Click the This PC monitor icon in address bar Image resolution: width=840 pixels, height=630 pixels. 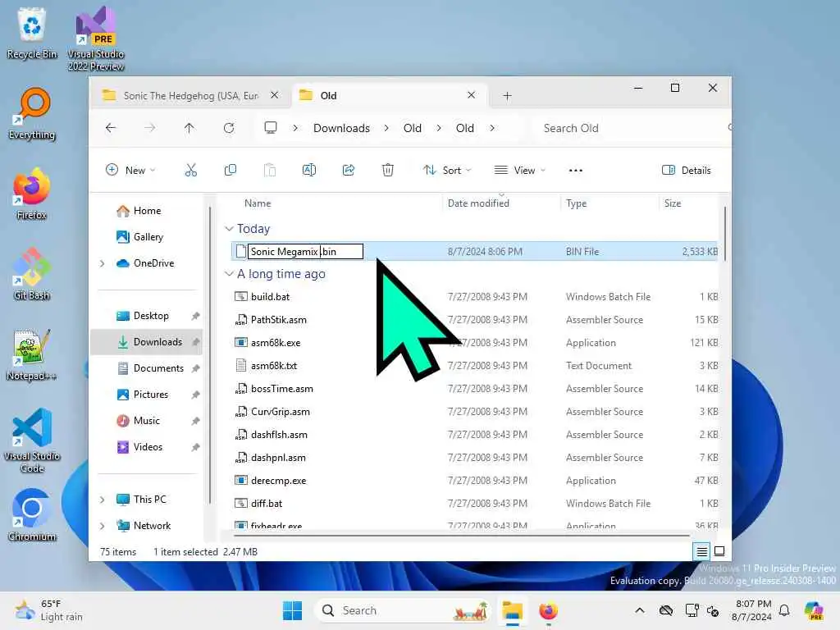271,127
